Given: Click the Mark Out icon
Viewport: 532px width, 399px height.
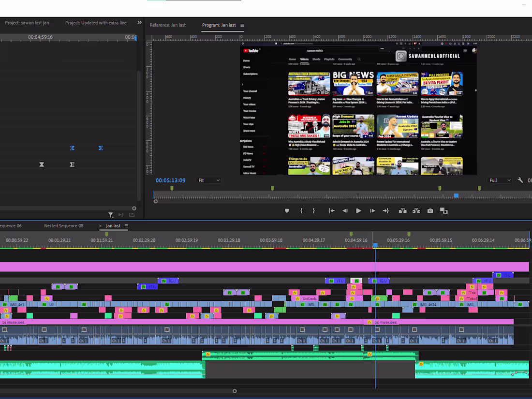Looking at the screenshot, I should pyautogui.click(x=314, y=210).
